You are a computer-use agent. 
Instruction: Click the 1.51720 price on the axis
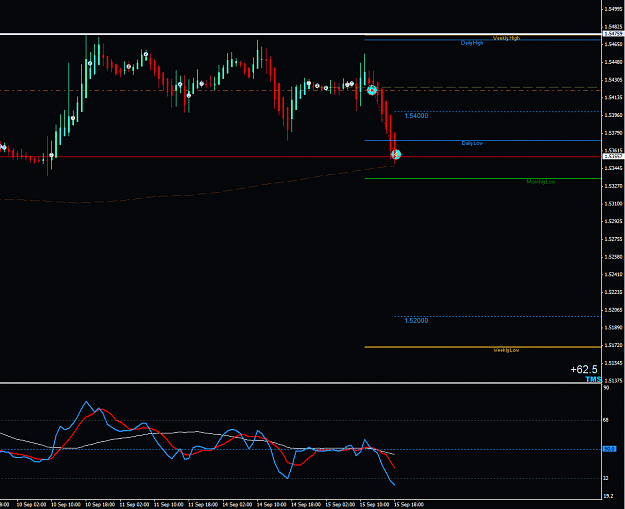pyautogui.click(x=613, y=345)
